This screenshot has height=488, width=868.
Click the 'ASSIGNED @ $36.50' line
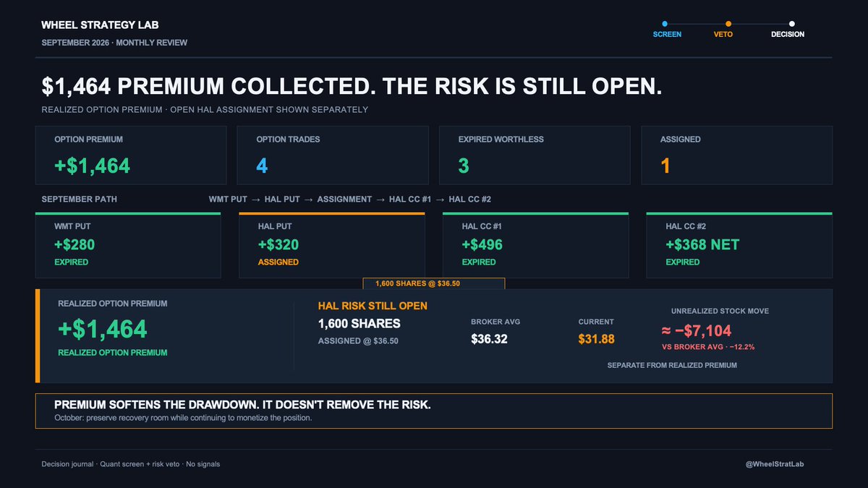(358, 341)
